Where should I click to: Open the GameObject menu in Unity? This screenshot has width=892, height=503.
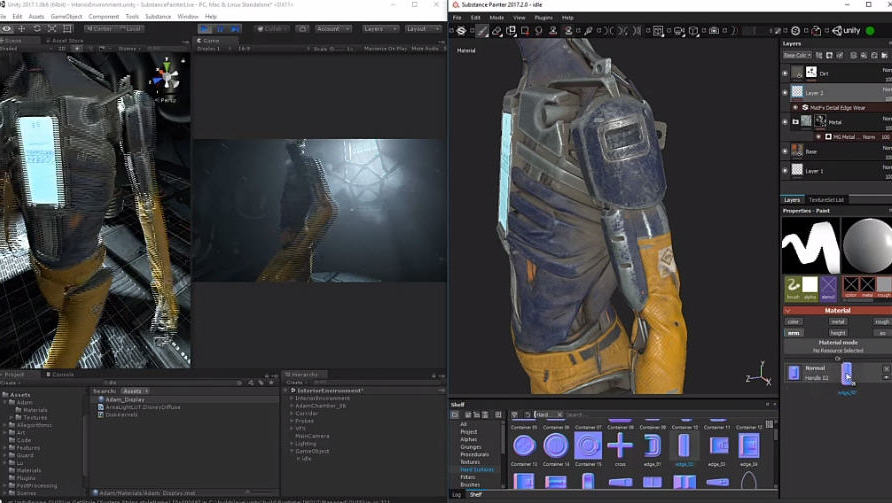click(67, 17)
